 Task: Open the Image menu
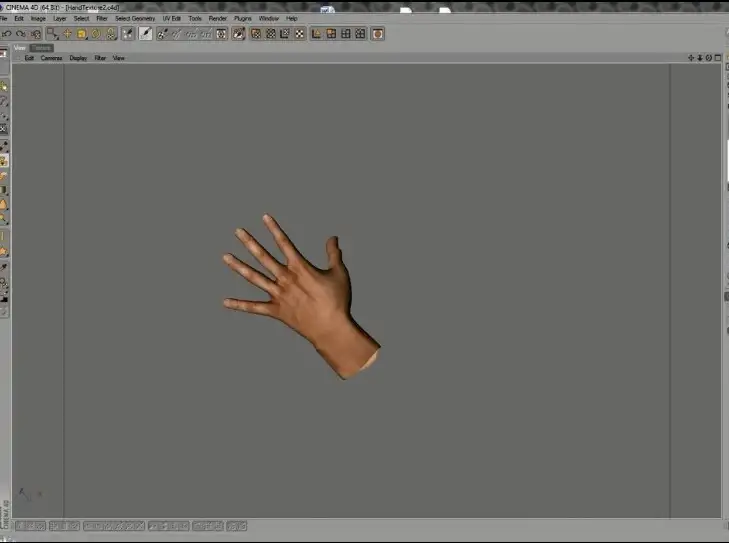point(38,19)
